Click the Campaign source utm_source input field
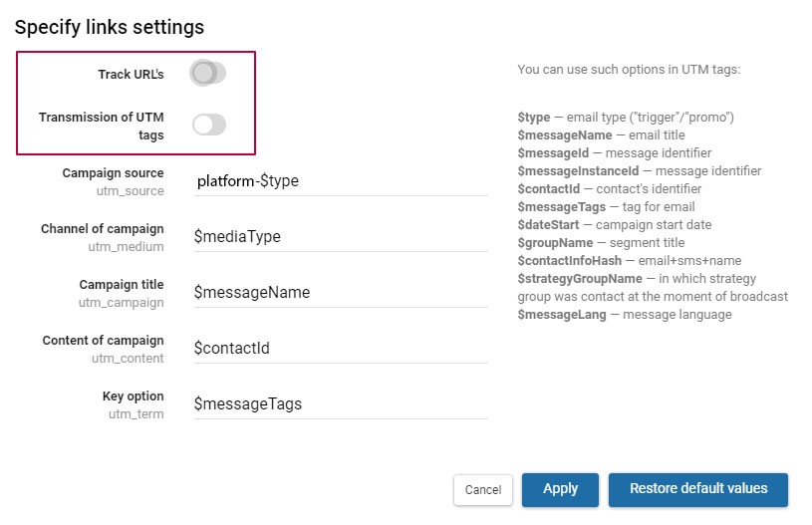Screen dimensions: 812x525 click(340, 181)
